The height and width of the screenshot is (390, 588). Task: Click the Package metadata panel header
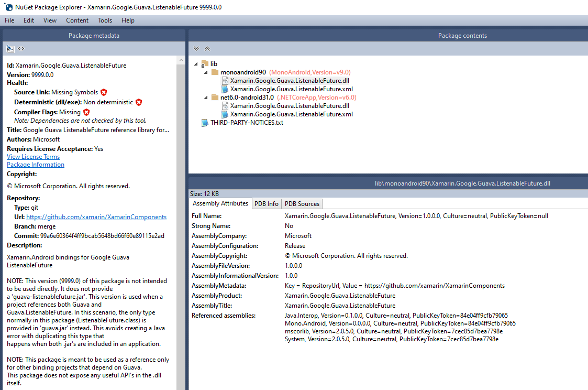tap(94, 35)
